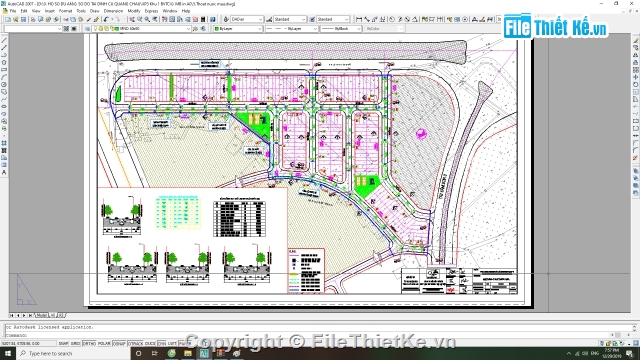Click the Undo arrow icon
This screenshot has width=640, height=360.
click(106, 19)
